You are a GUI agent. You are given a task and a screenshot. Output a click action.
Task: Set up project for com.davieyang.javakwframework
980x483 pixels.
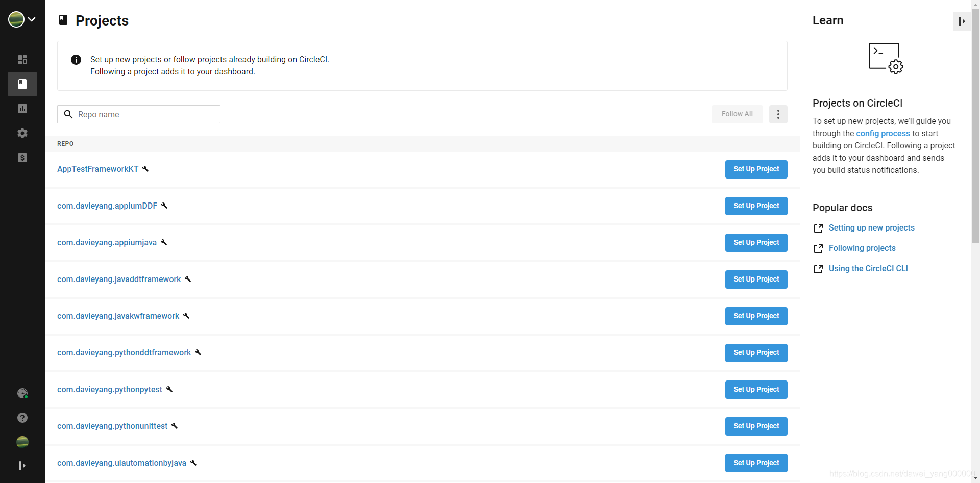(756, 316)
